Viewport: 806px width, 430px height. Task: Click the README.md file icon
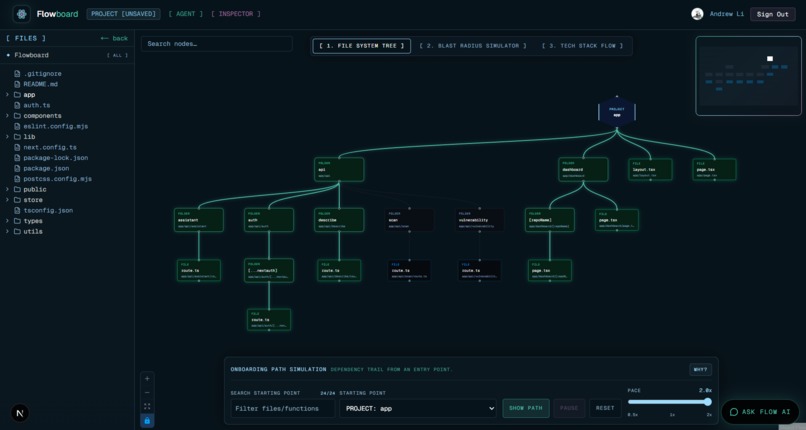tap(17, 84)
